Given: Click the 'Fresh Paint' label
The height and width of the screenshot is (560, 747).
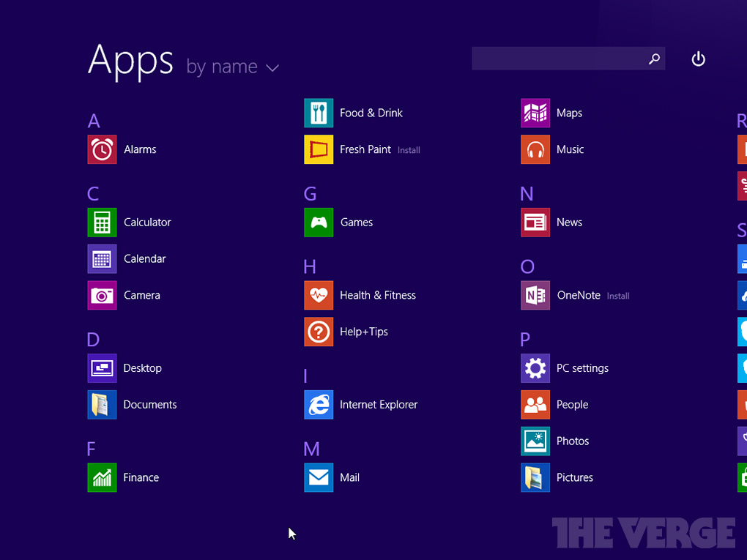Looking at the screenshot, I should click(x=365, y=149).
